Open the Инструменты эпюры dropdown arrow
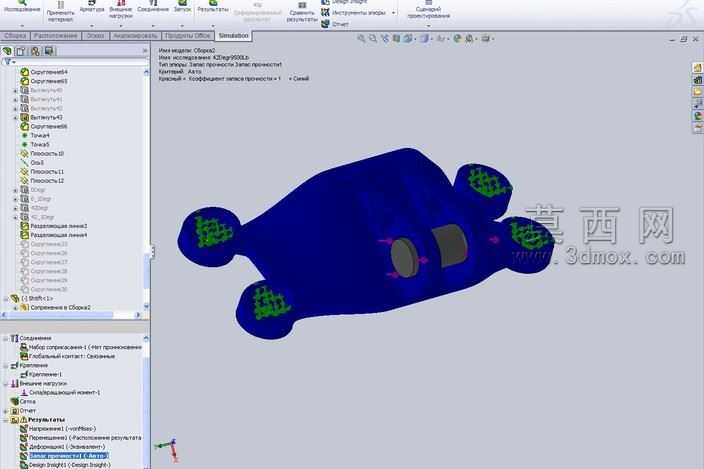 (394, 13)
